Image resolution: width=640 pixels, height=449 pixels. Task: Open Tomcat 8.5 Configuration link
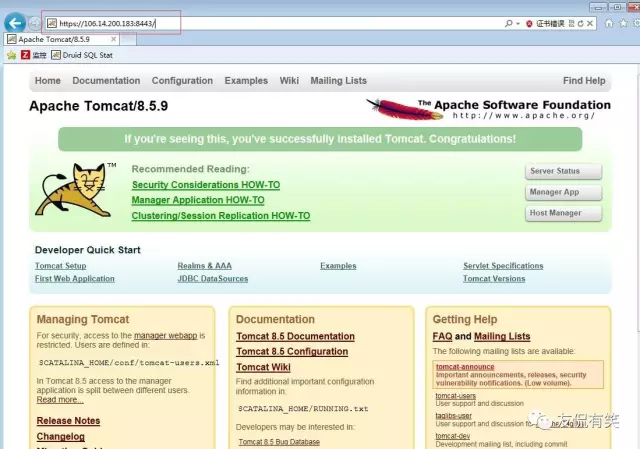coord(292,351)
